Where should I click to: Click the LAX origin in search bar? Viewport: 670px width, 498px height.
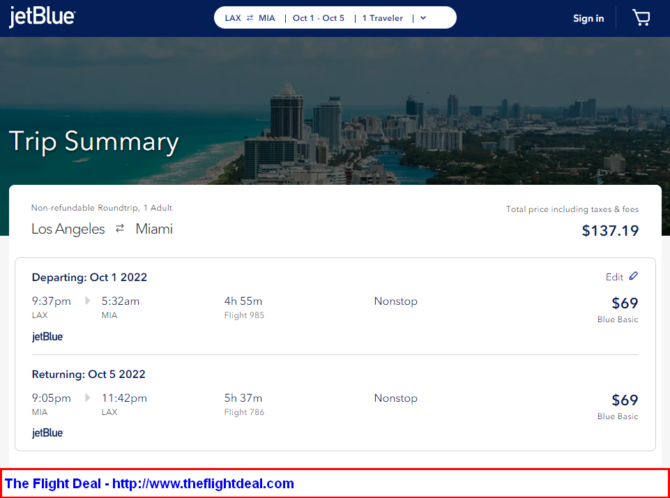233,18
